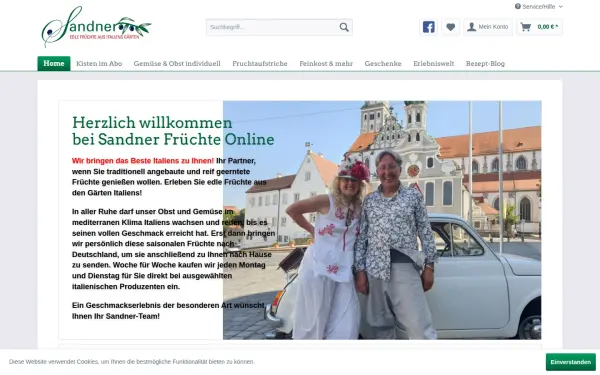Viewport: 600px width, 375px height.
Task: Open the Facebook page icon
Action: pos(429,27)
